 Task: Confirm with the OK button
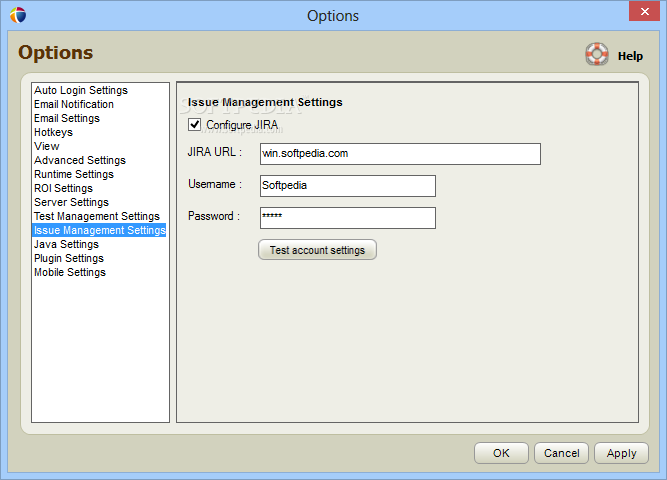tap(501, 453)
